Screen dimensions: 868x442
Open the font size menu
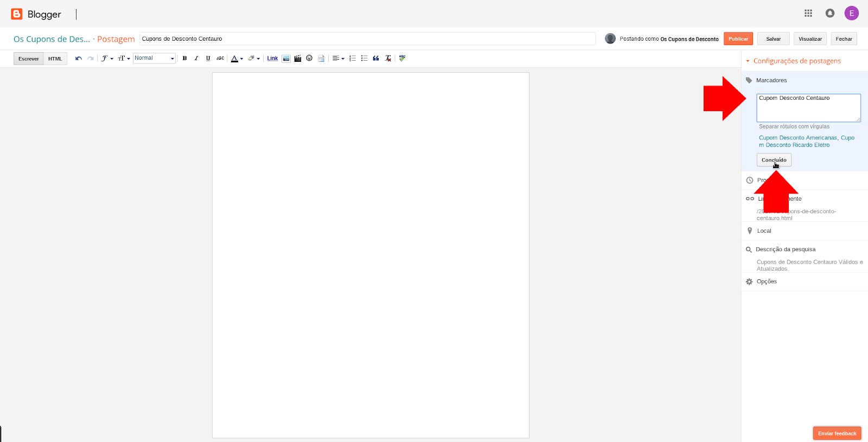tap(124, 59)
